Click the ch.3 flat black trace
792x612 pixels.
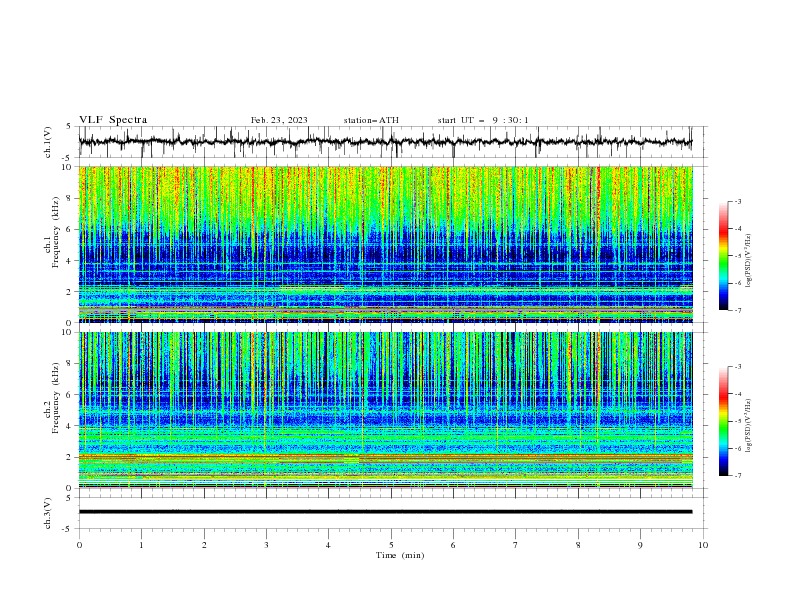(385, 512)
